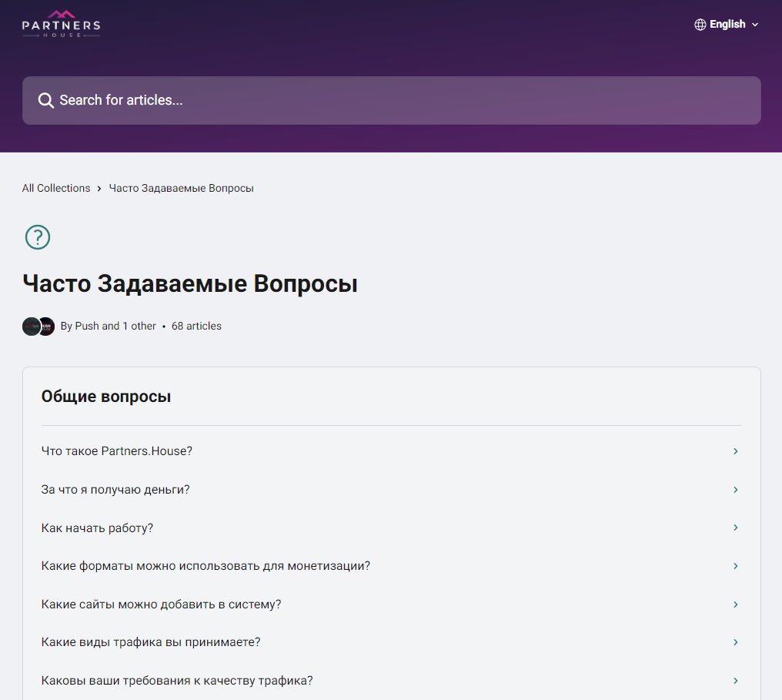
Task: Click chevron beside За что я получаю деньги?
Action: coord(736,490)
